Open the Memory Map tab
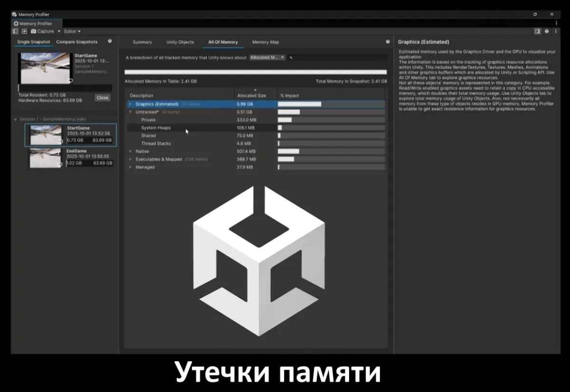The height and width of the screenshot is (392, 570). point(266,42)
